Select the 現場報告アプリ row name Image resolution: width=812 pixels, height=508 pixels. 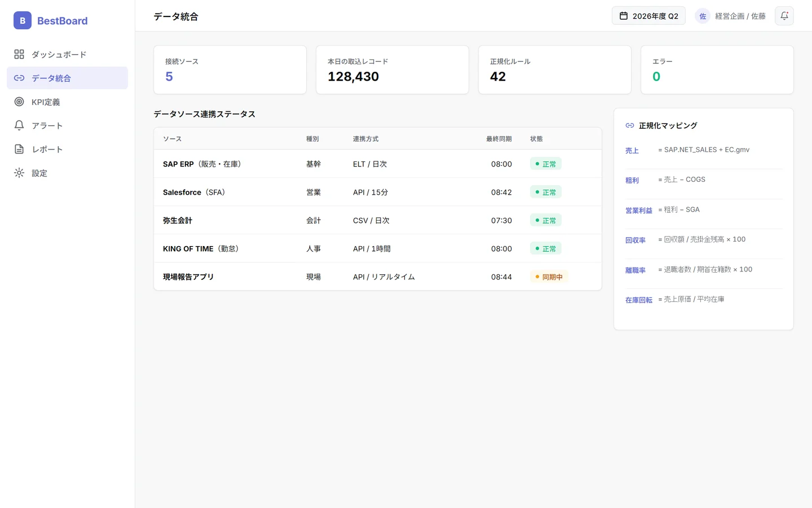[x=188, y=277]
